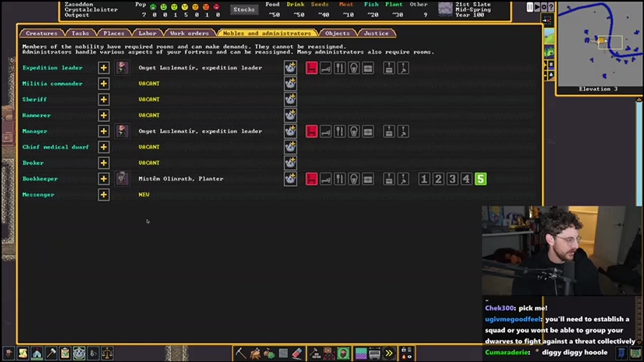644x362 pixels.
Task: Select the Nobles and administrators tab
Action: click(x=267, y=33)
